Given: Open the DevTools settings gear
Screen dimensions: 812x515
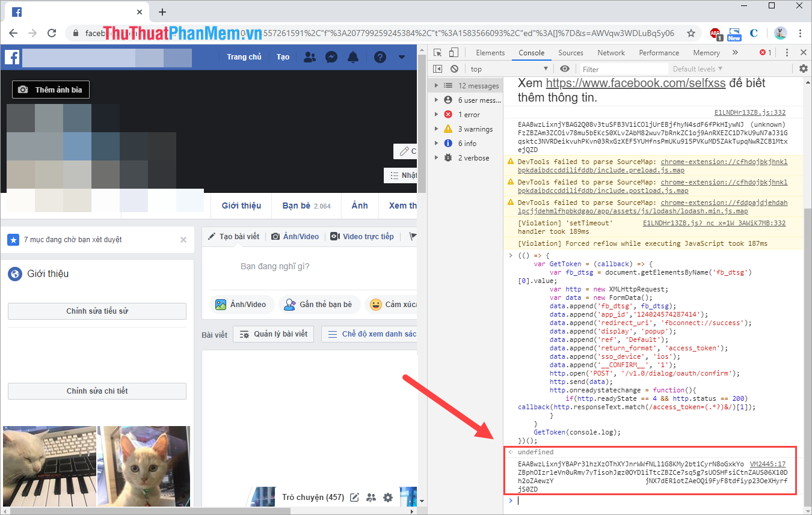Looking at the screenshot, I should coord(804,69).
